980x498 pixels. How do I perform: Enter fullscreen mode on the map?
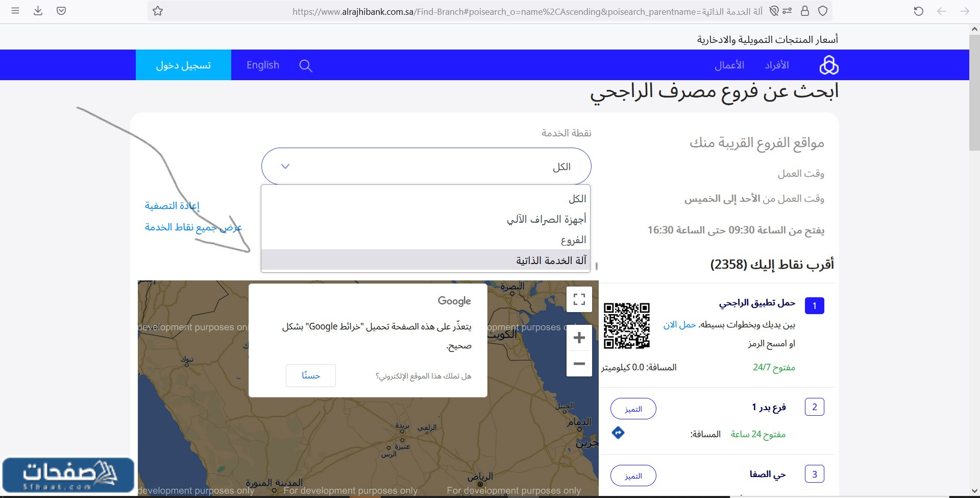point(579,300)
